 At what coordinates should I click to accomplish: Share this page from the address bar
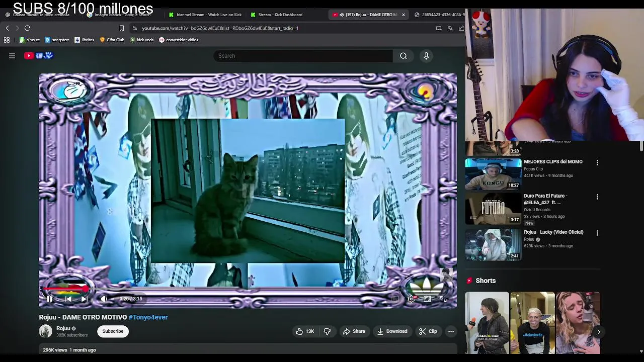(x=461, y=28)
